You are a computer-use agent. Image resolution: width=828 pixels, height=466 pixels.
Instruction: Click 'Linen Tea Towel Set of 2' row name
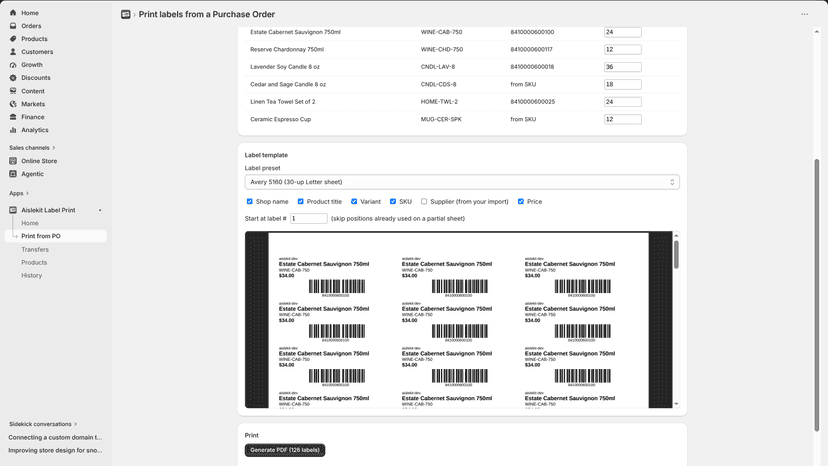283,102
